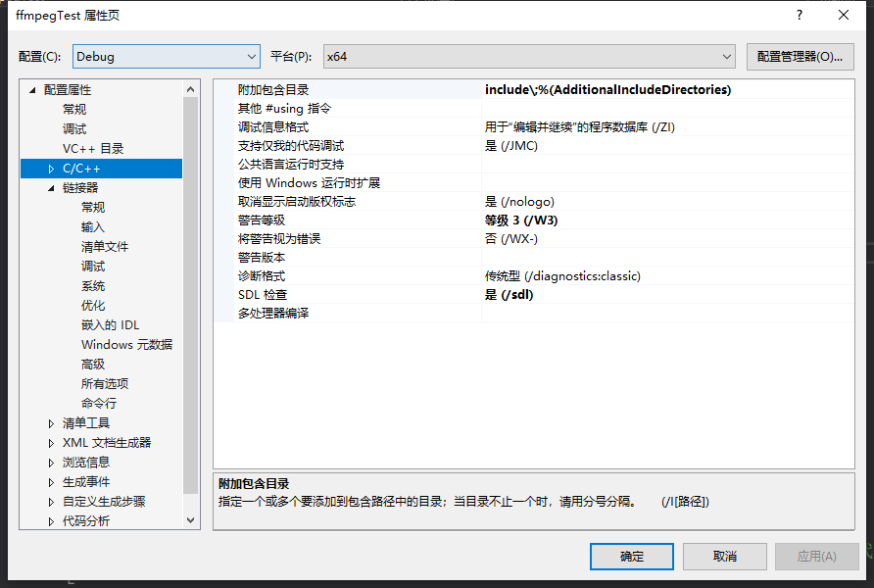Select 优化 under 链接器
The image size is (874, 588).
(x=93, y=306)
